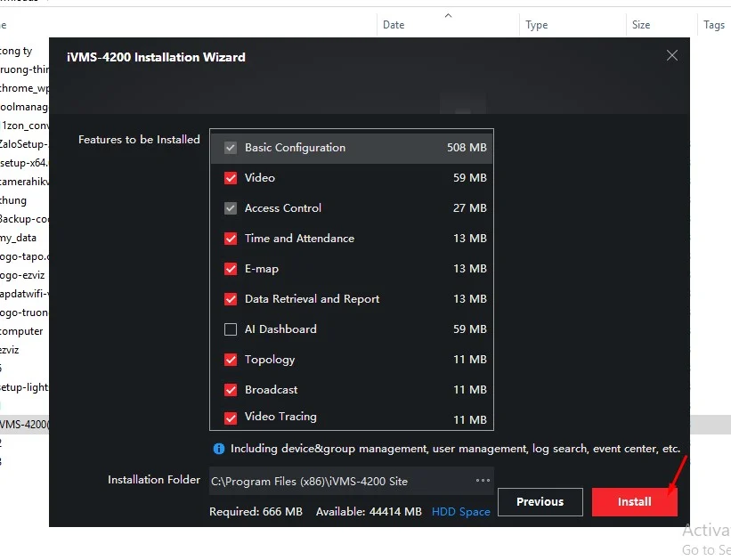Click the 'Required: 666 MB' text
Screen dimensions: 731x560
point(256,512)
